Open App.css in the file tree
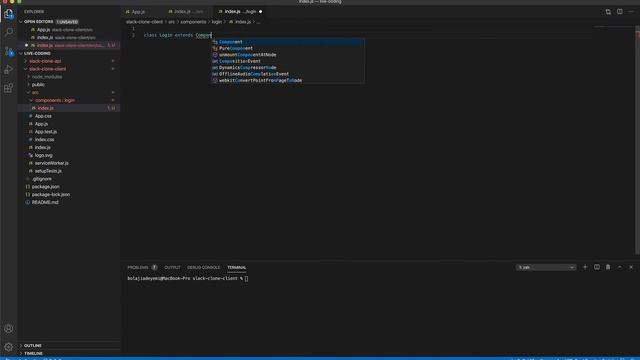The image size is (640, 360). (43, 116)
